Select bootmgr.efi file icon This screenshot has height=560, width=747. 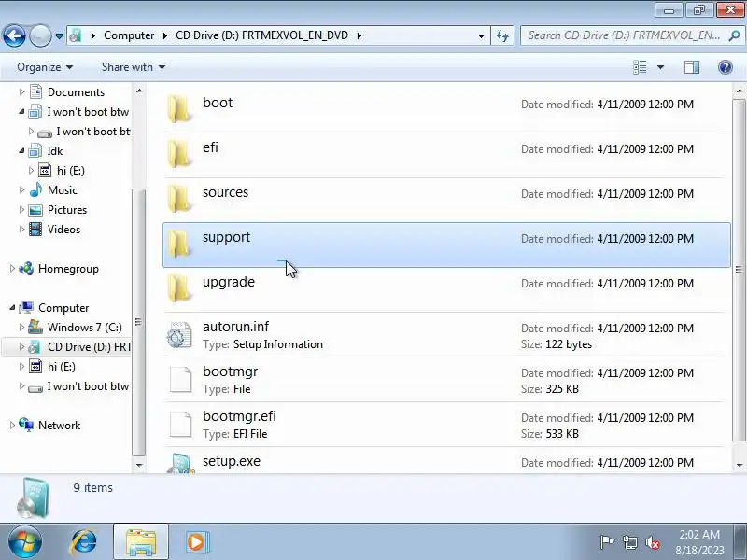(180, 425)
